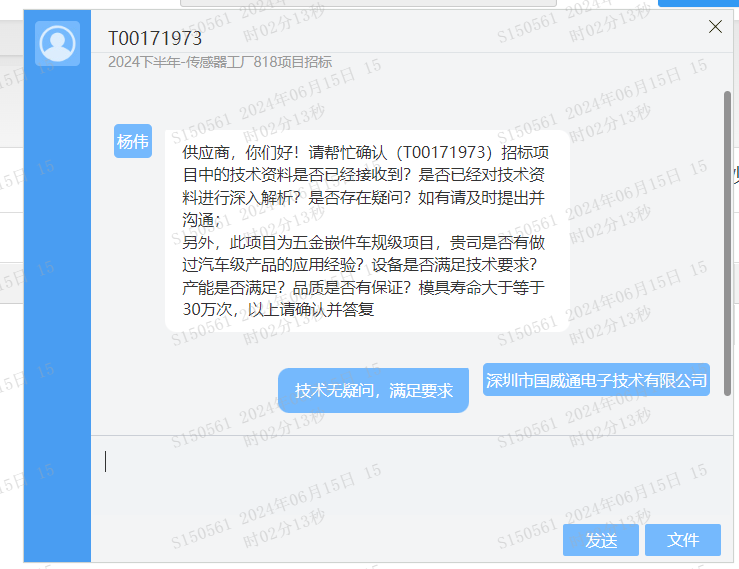Attach a file using 文件 button
The image size is (739, 569).
click(x=682, y=540)
